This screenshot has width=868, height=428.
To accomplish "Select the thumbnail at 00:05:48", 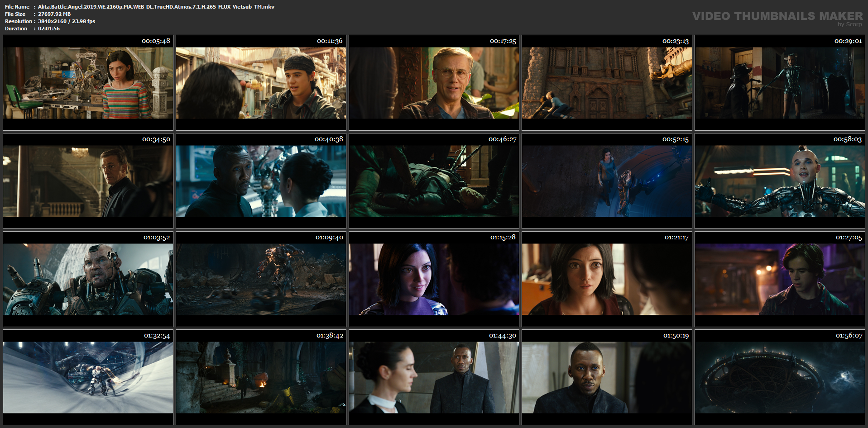I will point(88,83).
